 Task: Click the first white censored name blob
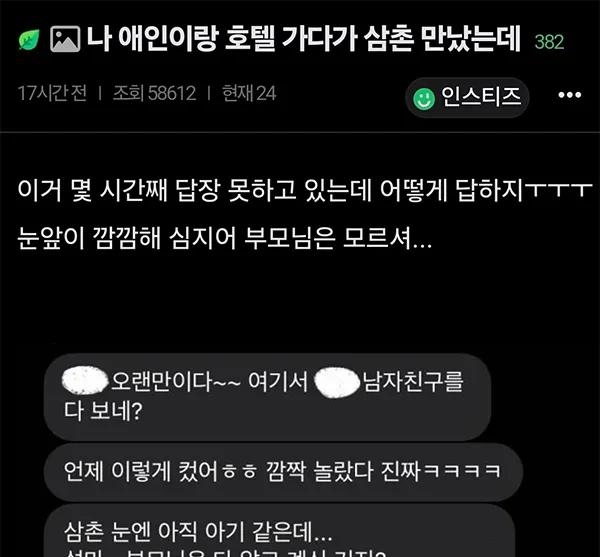coord(85,380)
